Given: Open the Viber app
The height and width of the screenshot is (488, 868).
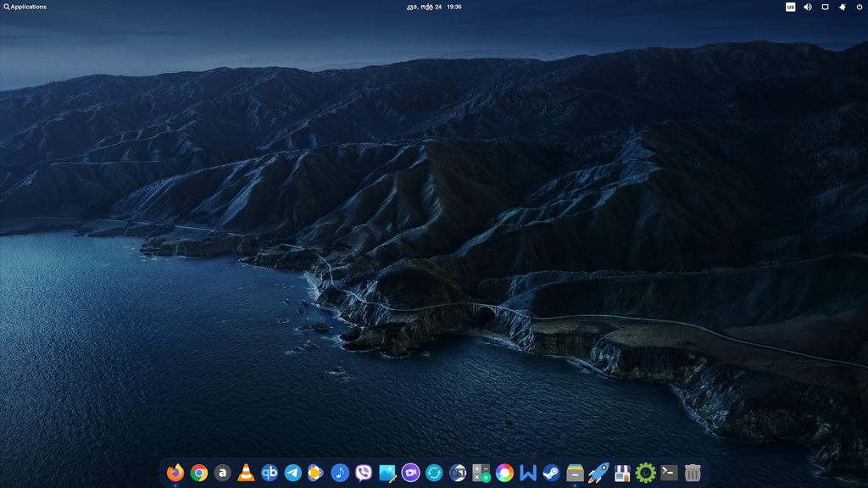Looking at the screenshot, I should [364, 473].
